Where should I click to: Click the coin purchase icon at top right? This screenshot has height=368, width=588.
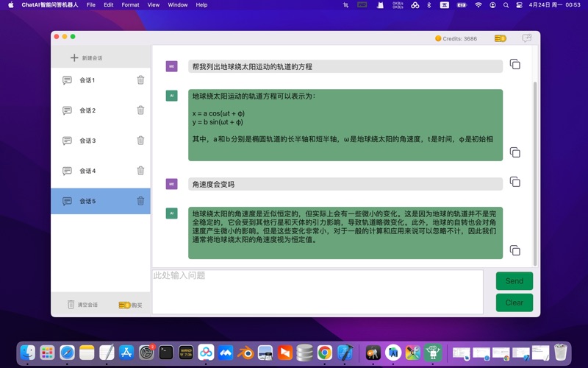tap(501, 38)
